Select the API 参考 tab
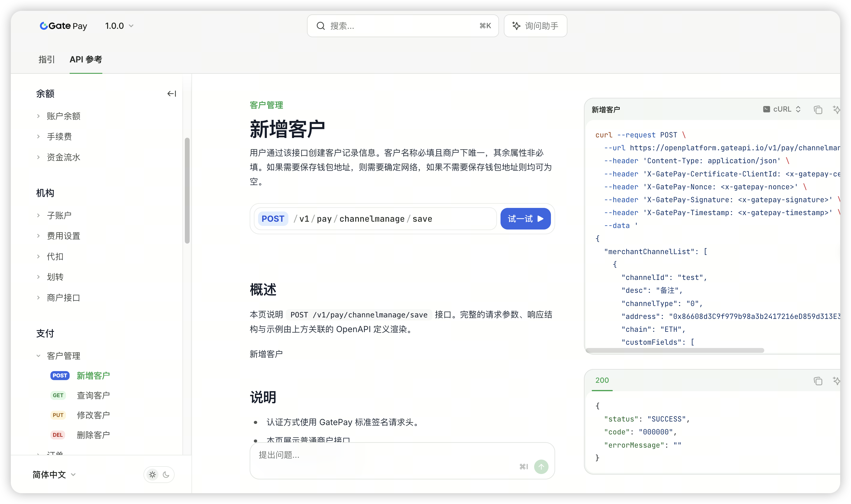This screenshot has height=504, width=851. click(86, 59)
